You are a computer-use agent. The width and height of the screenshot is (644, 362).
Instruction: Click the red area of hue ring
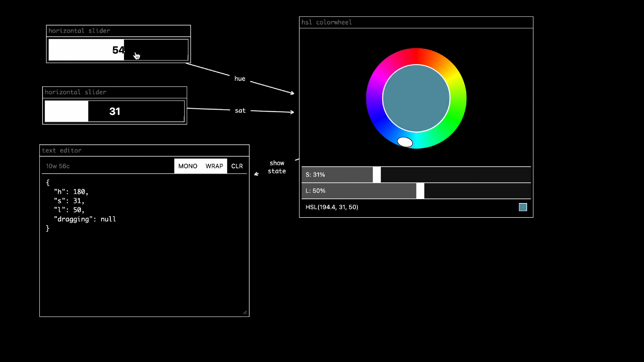click(416, 56)
